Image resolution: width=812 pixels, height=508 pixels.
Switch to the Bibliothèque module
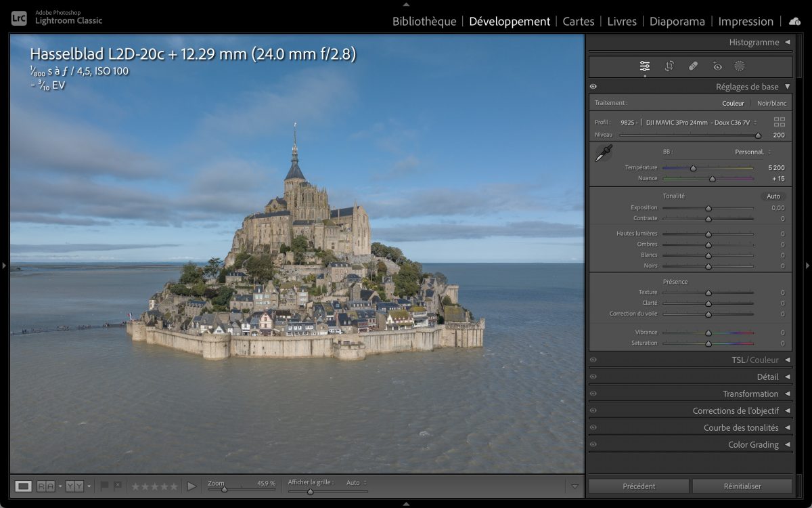[x=424, y=21]
